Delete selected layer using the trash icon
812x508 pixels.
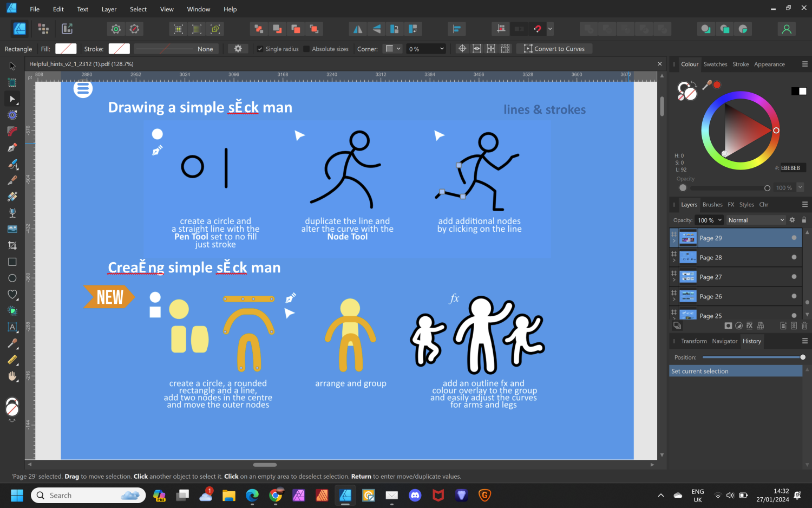tap(804, 325)
